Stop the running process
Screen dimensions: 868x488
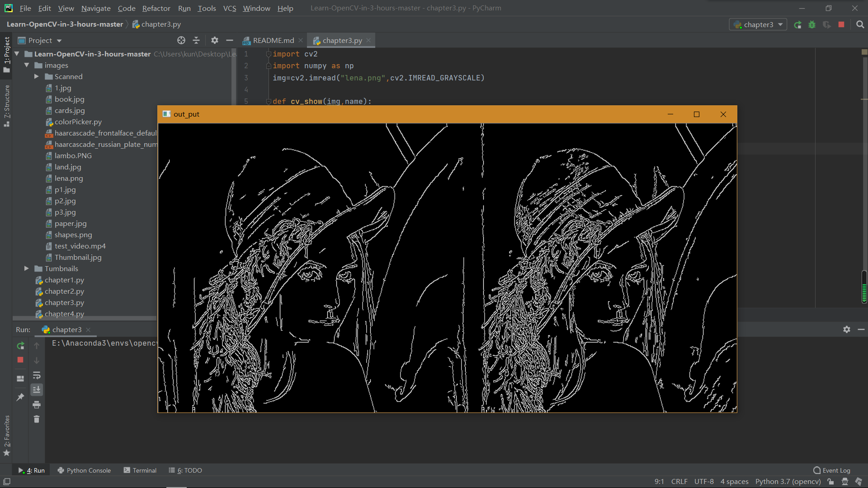click(x=842, y=25)
